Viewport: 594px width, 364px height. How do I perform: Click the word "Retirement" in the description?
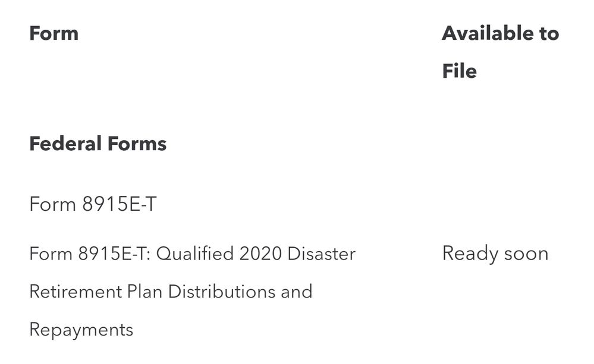click(x=75, y=292)
